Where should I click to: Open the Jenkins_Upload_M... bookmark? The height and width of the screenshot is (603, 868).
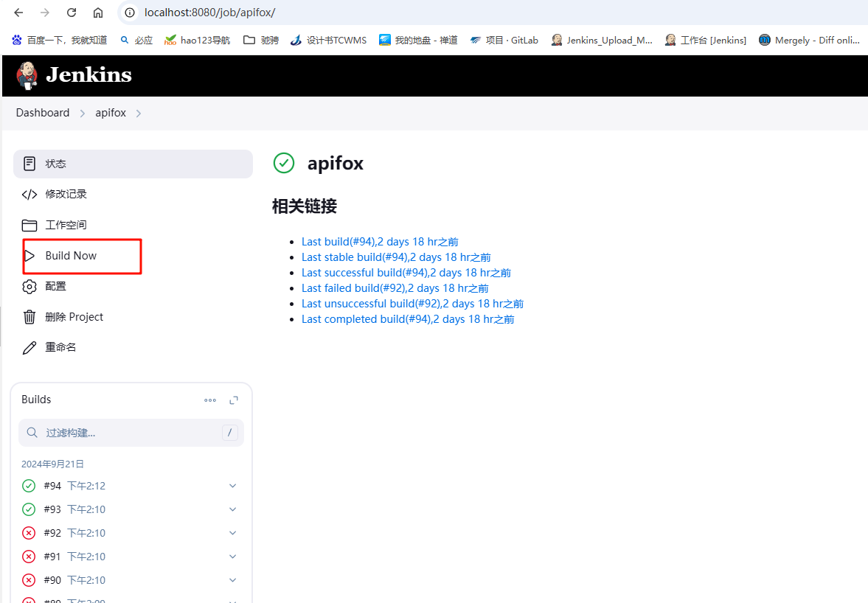602,40
